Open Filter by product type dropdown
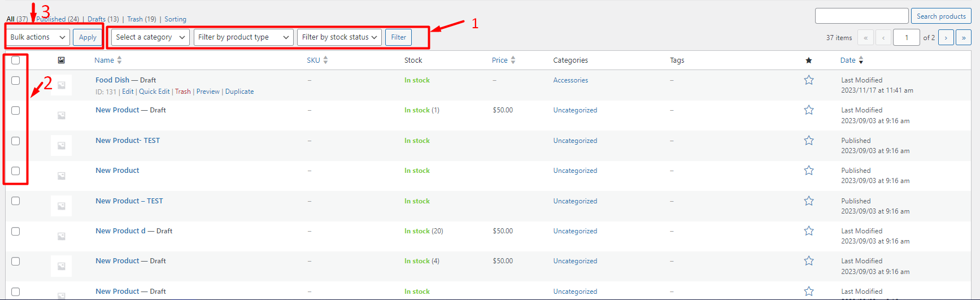 [x=243, y=37]
